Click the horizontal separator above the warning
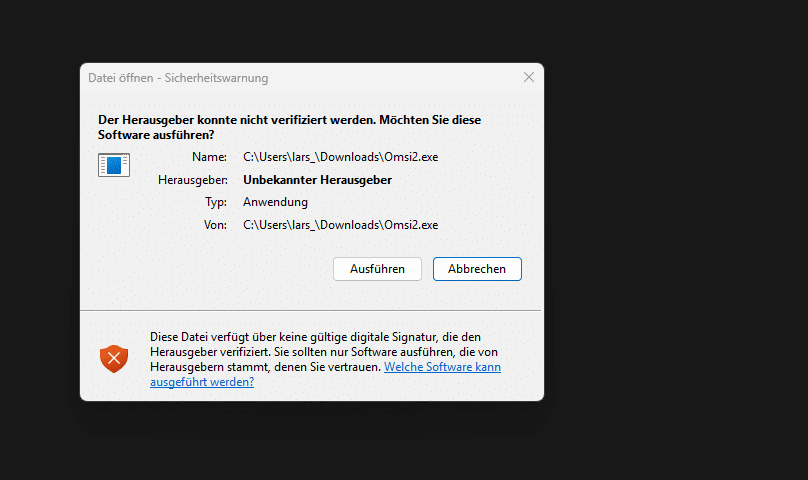The height and width of the screenshot is (480, 808). [x=312, y=310]
